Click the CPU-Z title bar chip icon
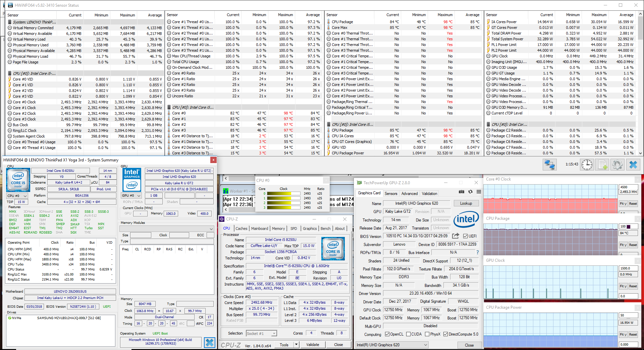Viewport: 644px width, 350px height. coord(222,219)
